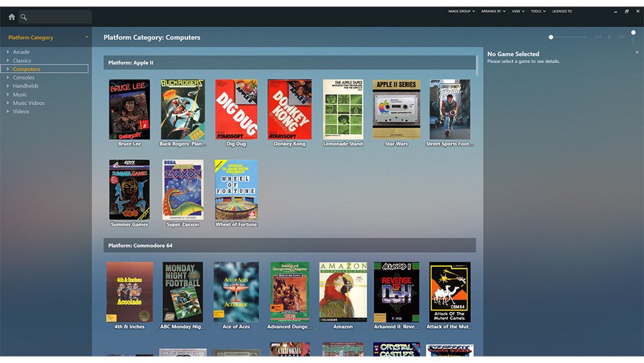
Task: Select the Wheel of Fortune cover
Action: pos(236,190)
